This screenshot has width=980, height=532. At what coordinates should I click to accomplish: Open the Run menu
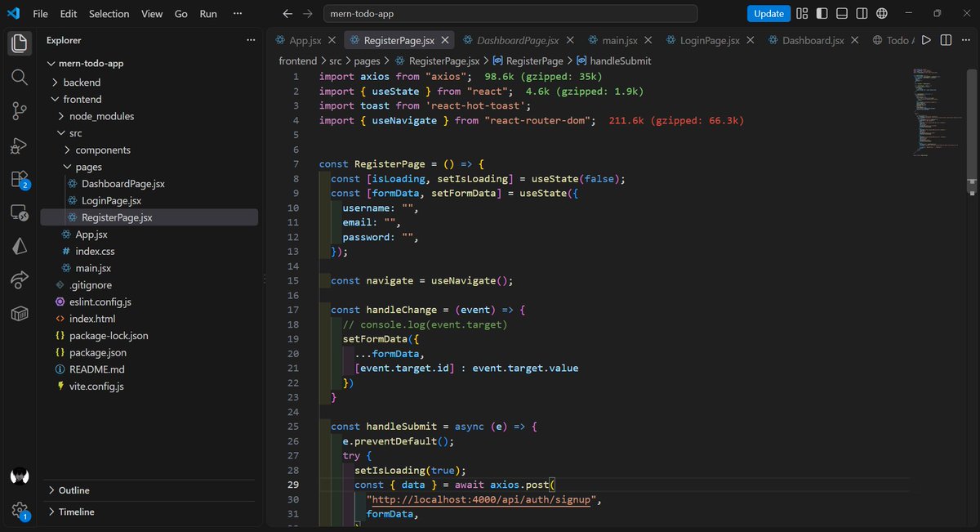point(208,14)
